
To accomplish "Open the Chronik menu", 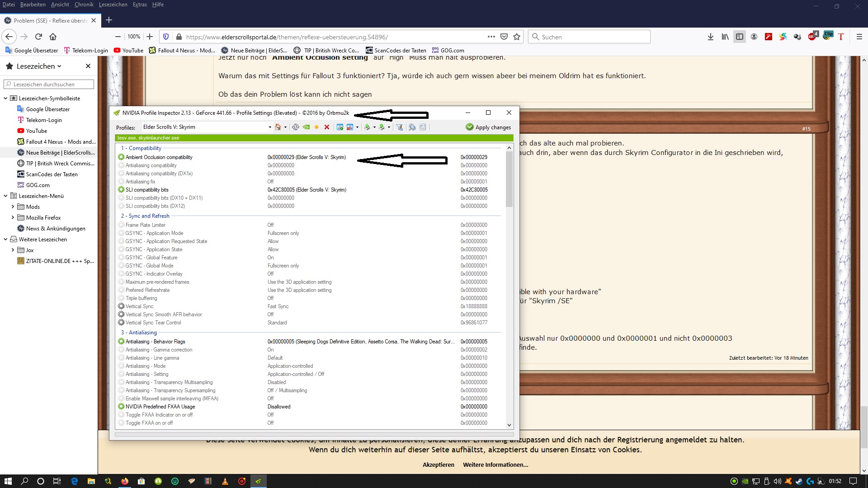I will (84, 5).
